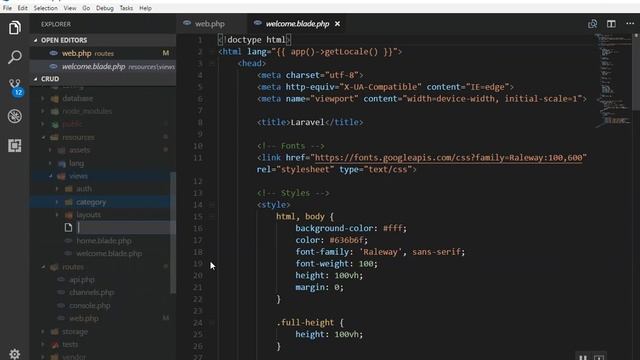Click the explorer tree vertical scrollbar
The image size is (640, 360).
[x=173, y=233]
